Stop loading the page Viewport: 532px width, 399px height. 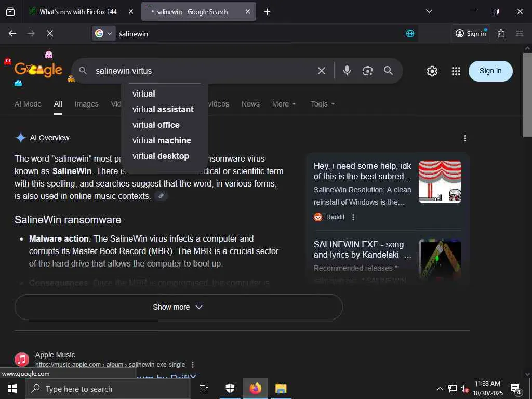click(x=49, y=33)
